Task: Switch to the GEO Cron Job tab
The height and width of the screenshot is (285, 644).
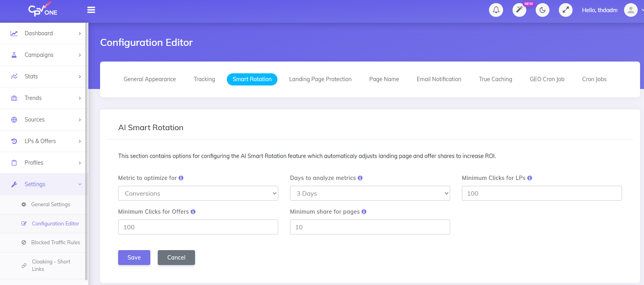Action: pyautogui.click(x=547, y=79)
